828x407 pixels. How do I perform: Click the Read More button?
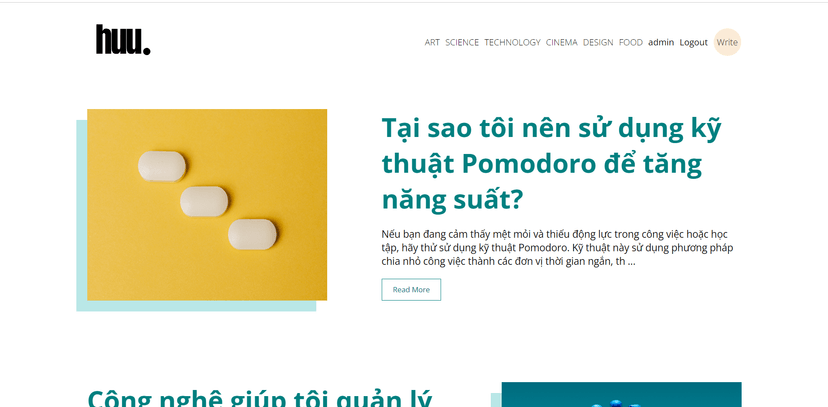[x=411, y=290]
